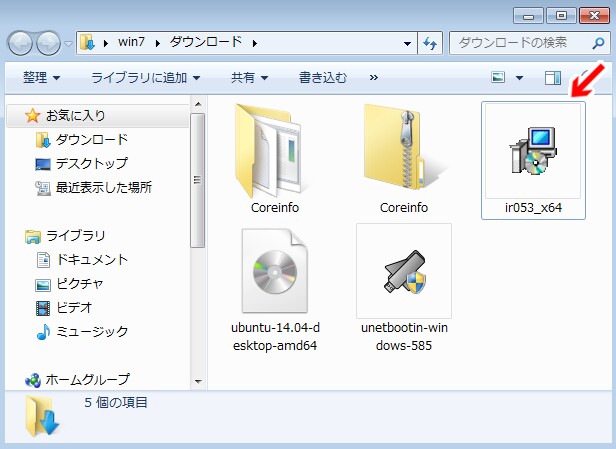616x449 pixels.
Task: Select the ir053_x64 installer icon
Action: [x=533, y=151]
